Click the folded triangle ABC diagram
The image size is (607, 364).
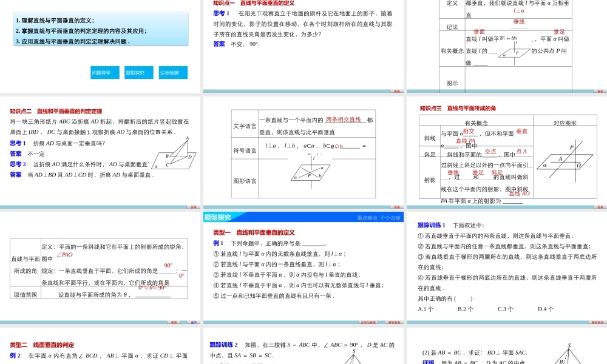[174, 153]
